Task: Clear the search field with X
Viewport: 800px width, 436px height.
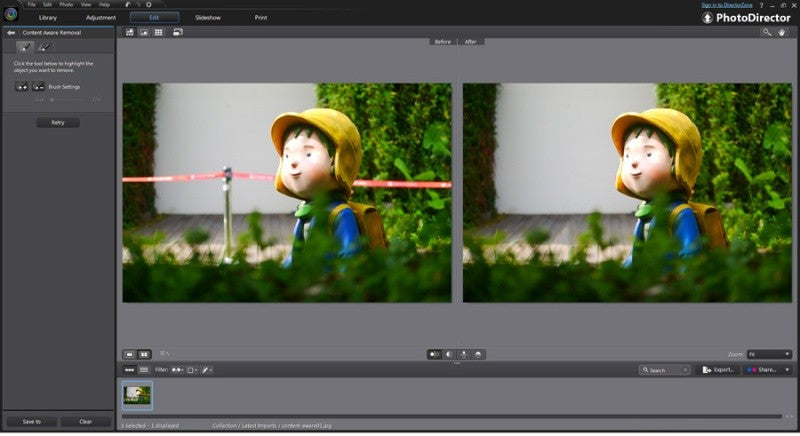Action: pos(685,370)
